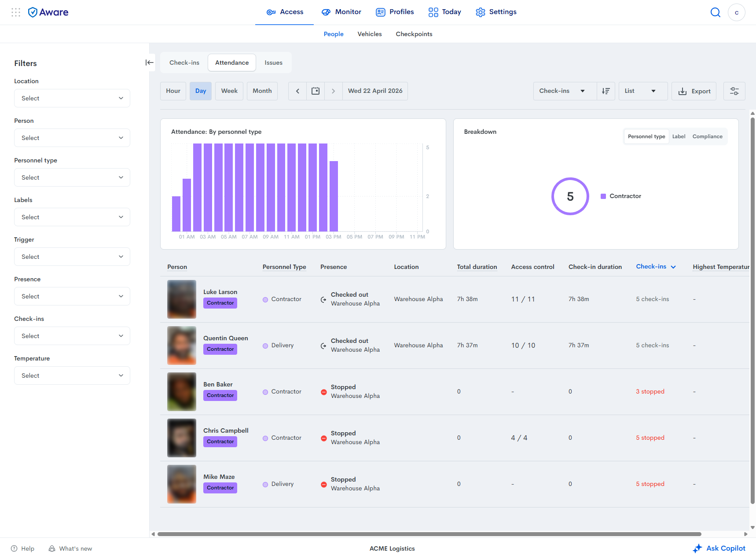Image resolution: width=756 pixels, height=559 pixels.
Task: Open Luke Larson's profile photo
Action: [182, 299]
